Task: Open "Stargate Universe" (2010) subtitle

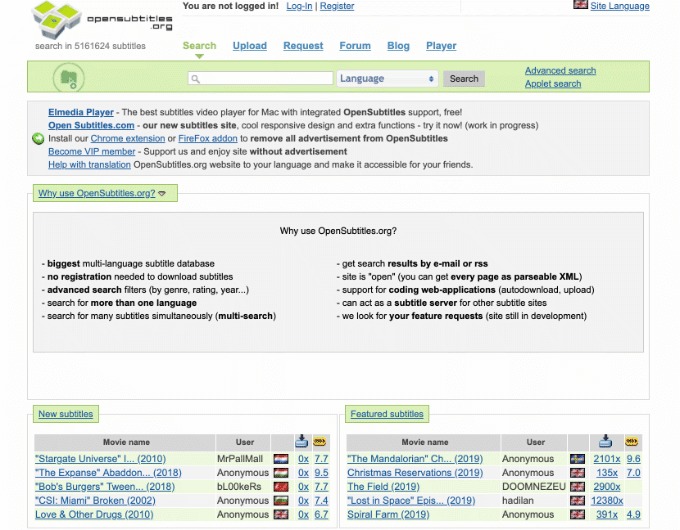Action: 100,459
